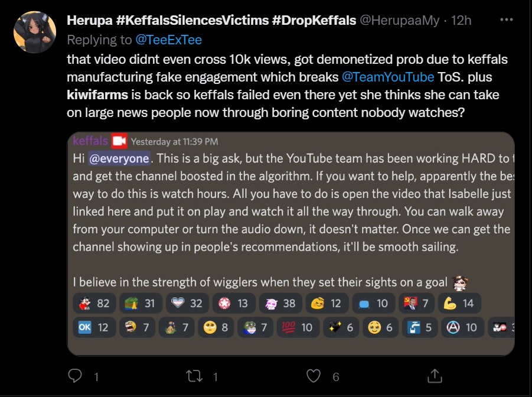Open the 12h tweet timestamp
532x397 pixels.
click(461, 20)
